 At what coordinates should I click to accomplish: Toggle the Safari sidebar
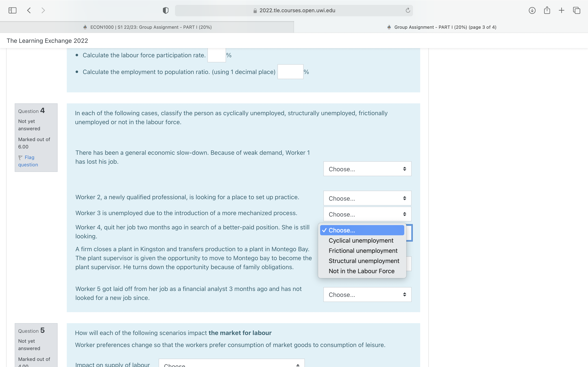point(12,10)
